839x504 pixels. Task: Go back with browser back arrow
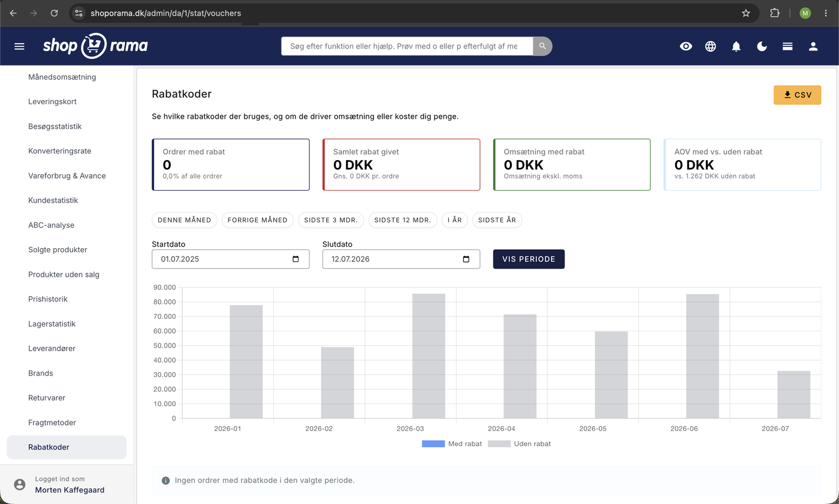pyautogui.click(x=13, y=13)
